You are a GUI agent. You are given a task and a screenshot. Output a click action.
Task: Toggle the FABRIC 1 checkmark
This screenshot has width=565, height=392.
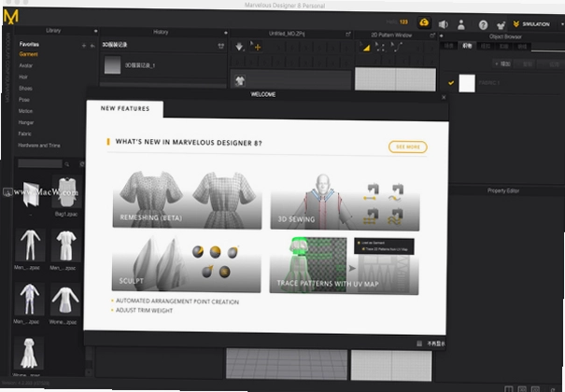(x=451, y=83)
